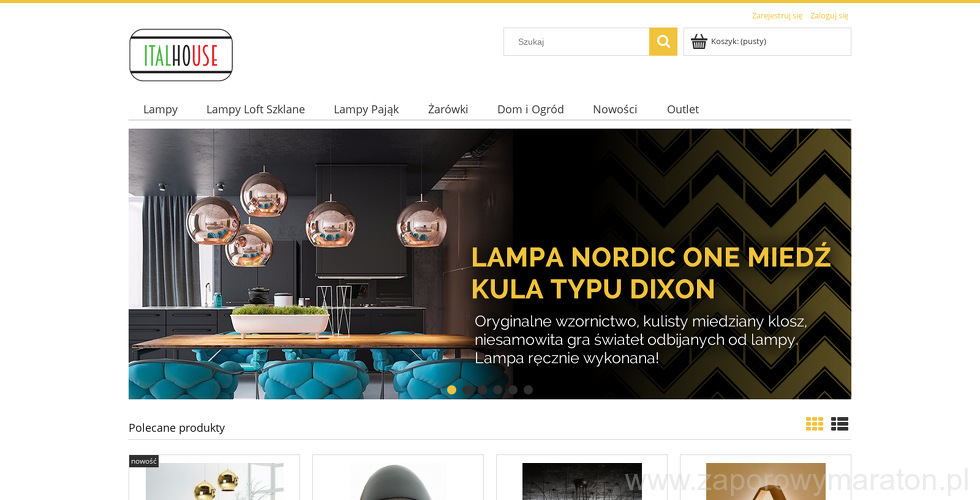Go to homepage via ItalHouse logo
Image resolution: width=980 pixels, height=500 pixels.
point(181,55)
